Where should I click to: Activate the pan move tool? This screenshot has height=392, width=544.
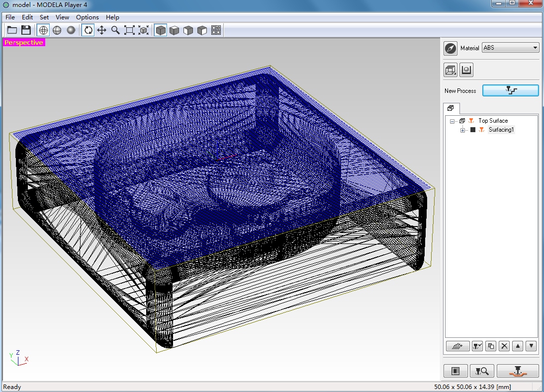(101, 30)
